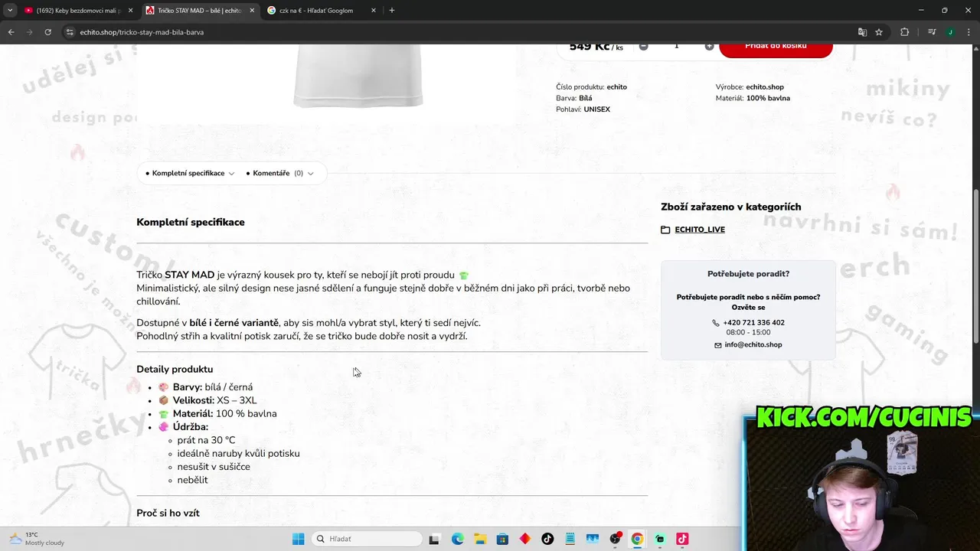980x551 pixels.
Task: Switch to the Tričko STAY MAD tab
Action: point(201,11)
